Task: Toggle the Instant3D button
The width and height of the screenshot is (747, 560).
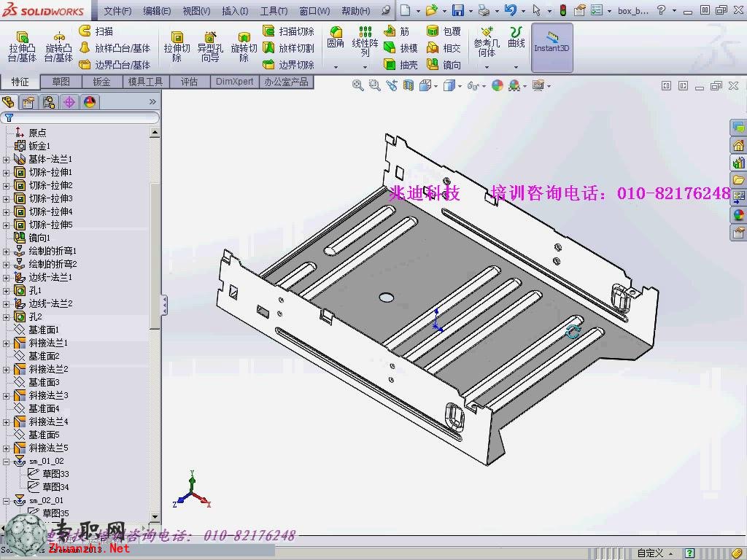Action: click(551, 47)
